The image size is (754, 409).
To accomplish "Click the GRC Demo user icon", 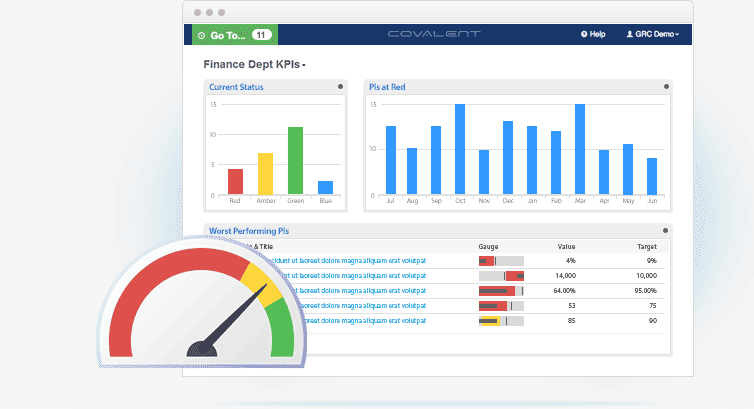I will click(629, 34).
